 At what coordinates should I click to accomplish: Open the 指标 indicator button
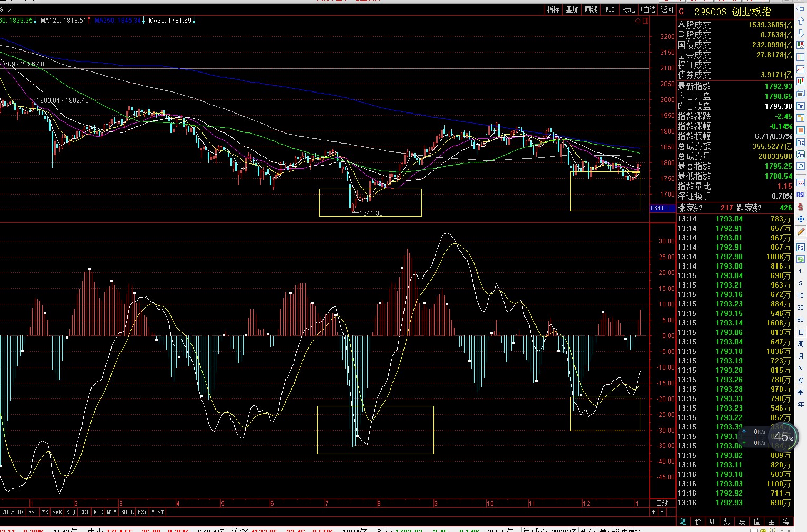(553, 9)
